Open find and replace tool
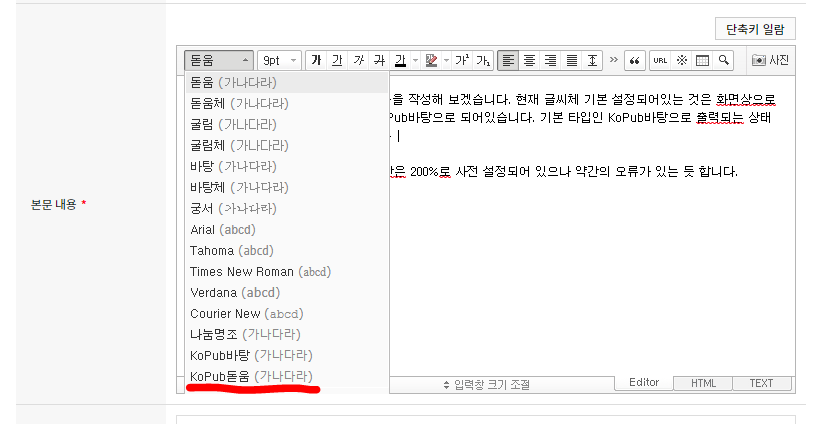Image resolution: width=835 pixels, height=424 pixels. 723,60
